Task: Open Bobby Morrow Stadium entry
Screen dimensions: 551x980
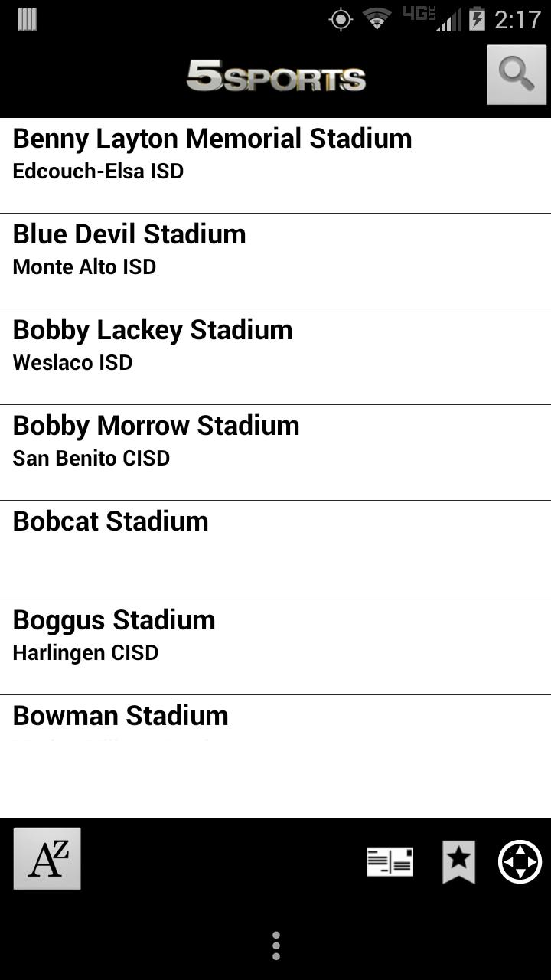Action: pyautogui.click(x=156, y=426)
